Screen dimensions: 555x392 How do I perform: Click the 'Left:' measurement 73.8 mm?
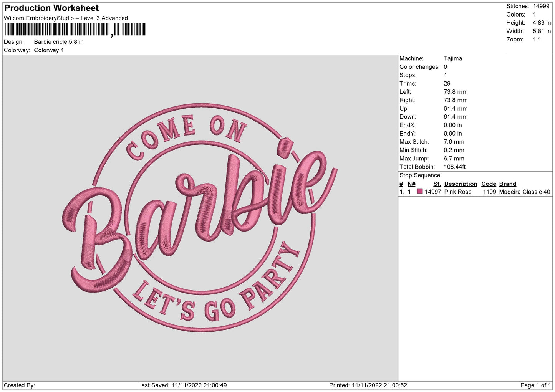pyautogui.click(x=456, y=92)
